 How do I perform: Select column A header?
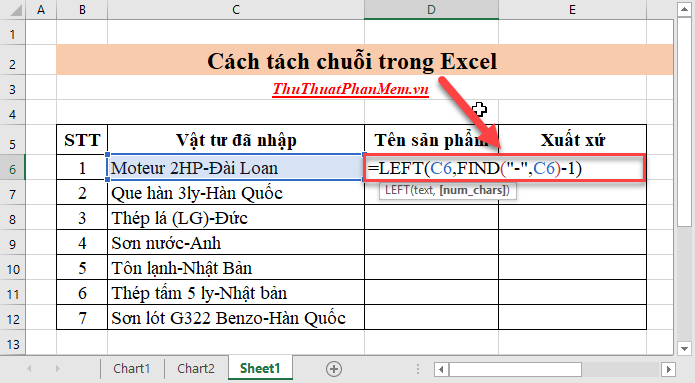[x=41, y=10]
